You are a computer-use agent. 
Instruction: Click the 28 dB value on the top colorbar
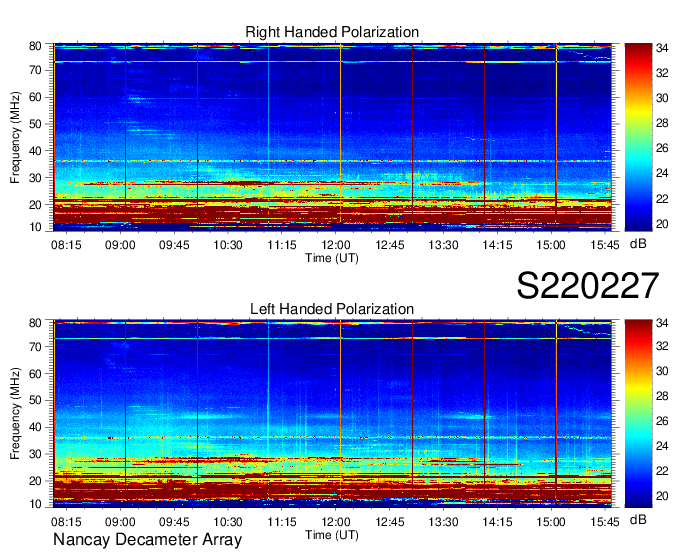tap(662, 123)
